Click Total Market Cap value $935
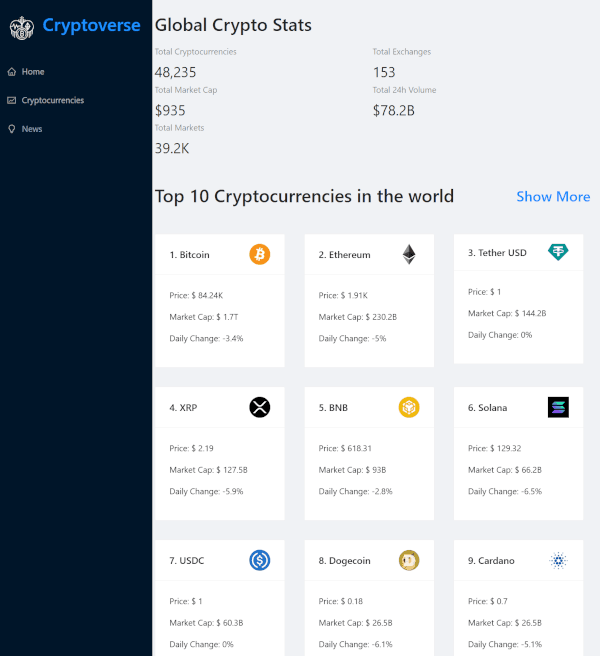The height and width of the screenshot is (656, 600). [170, 110]
